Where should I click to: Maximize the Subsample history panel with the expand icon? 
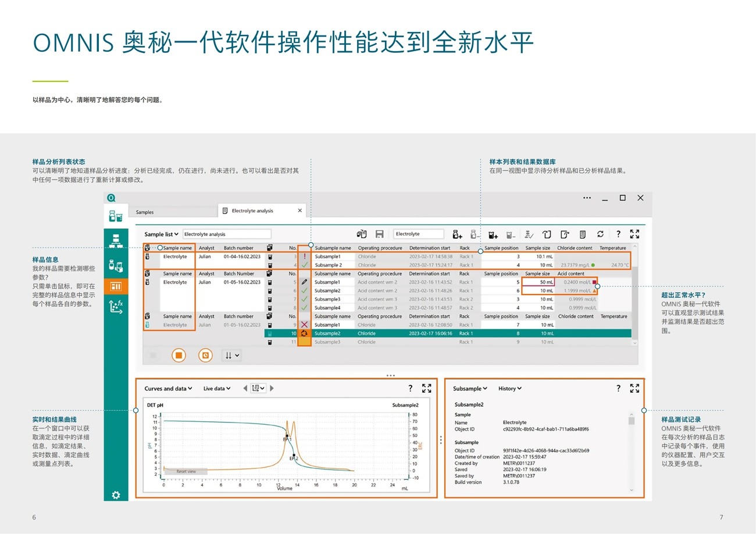click(634, 388)
